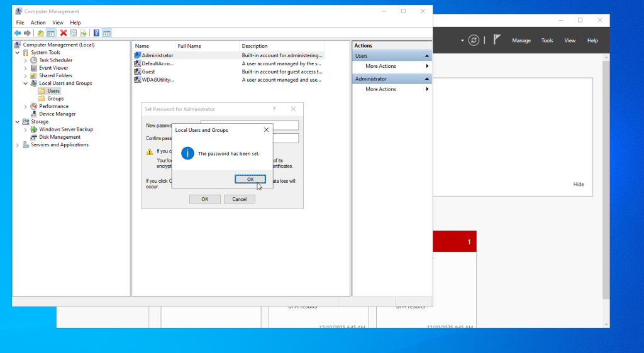This screenshot has height=353, width=644.
Task: Collapse the System Tools tree node
Action: click(17, 53)
